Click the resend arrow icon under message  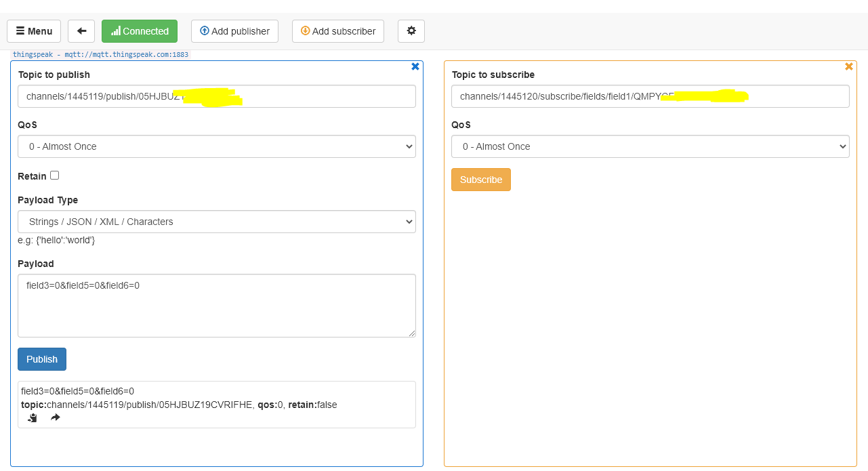pos(56,418)
